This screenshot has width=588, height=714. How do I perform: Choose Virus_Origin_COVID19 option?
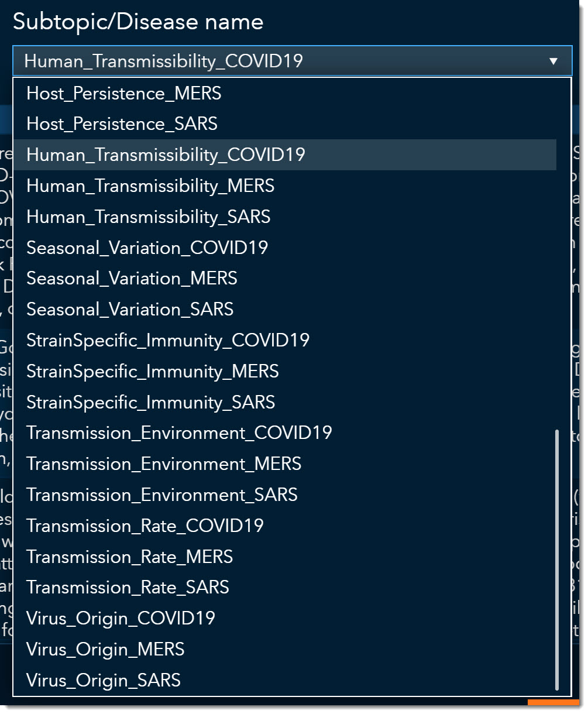121,619
